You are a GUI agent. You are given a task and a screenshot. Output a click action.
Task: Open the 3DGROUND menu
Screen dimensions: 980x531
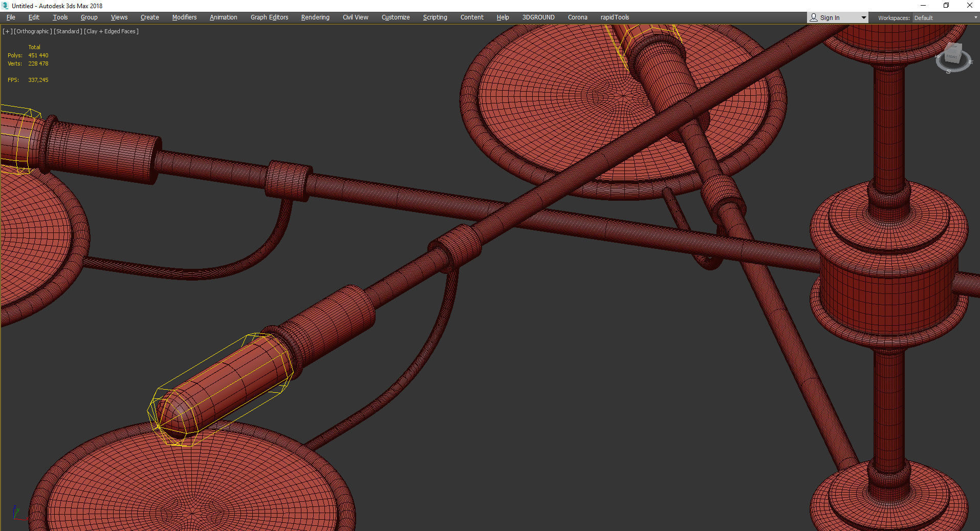point(538,17)
